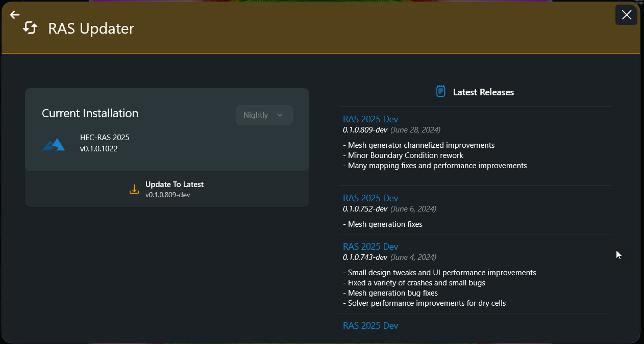Open the RAS 2025 Dev link for 0.1.0.743-dev
This screenshot has height=344, width=644.
370,247
